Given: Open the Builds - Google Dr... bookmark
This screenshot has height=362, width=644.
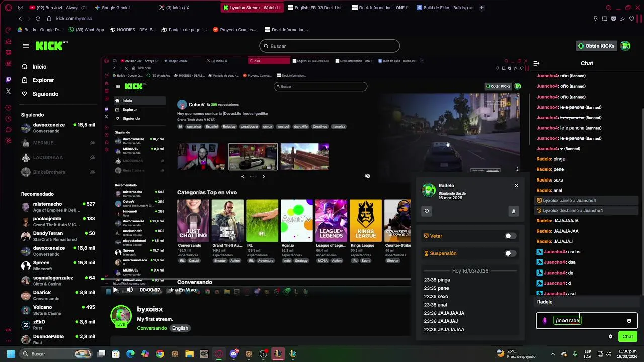Looking at the screenshot, I should click(40, 30).
